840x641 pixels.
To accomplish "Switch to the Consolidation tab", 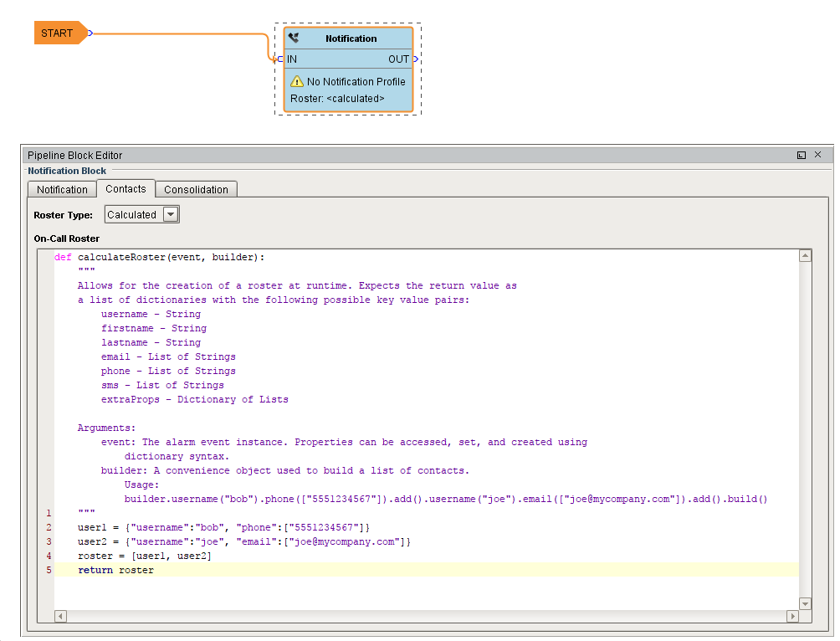I will tap(196, 189).
